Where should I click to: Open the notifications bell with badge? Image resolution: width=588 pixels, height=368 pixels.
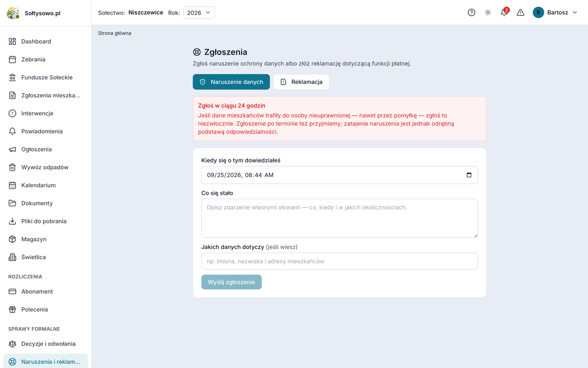[504, 12]
